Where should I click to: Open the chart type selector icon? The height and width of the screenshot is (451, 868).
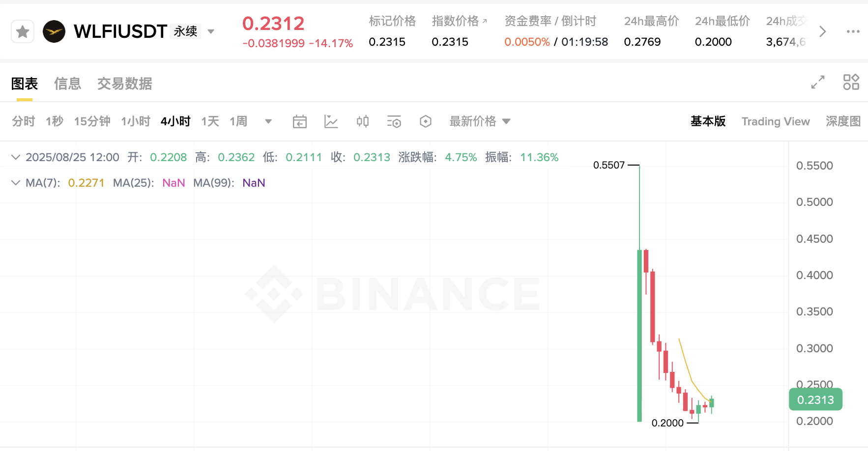point(331,121)
